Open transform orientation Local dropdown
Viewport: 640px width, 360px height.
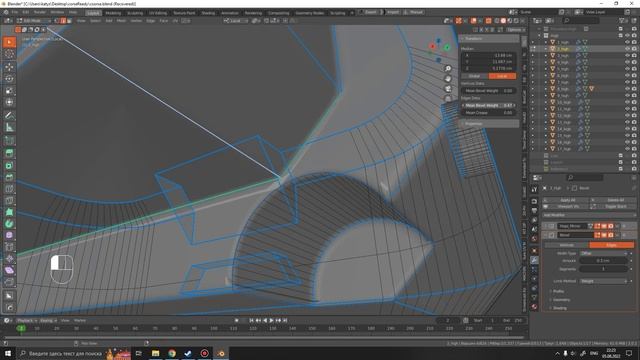[236, 20]
